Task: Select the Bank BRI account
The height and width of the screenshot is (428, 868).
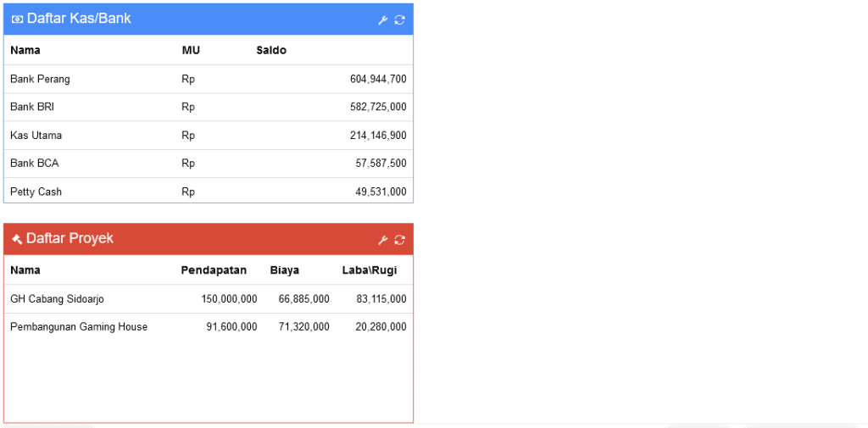Action: coord(209,107)
